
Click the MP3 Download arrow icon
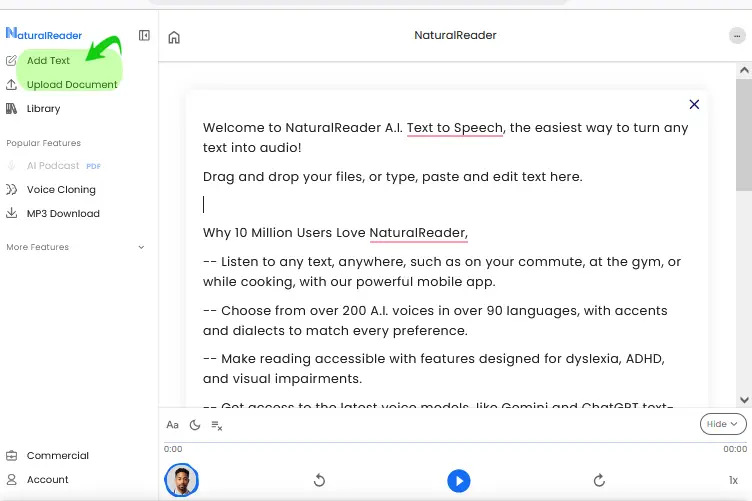click(x=11, y=213)
